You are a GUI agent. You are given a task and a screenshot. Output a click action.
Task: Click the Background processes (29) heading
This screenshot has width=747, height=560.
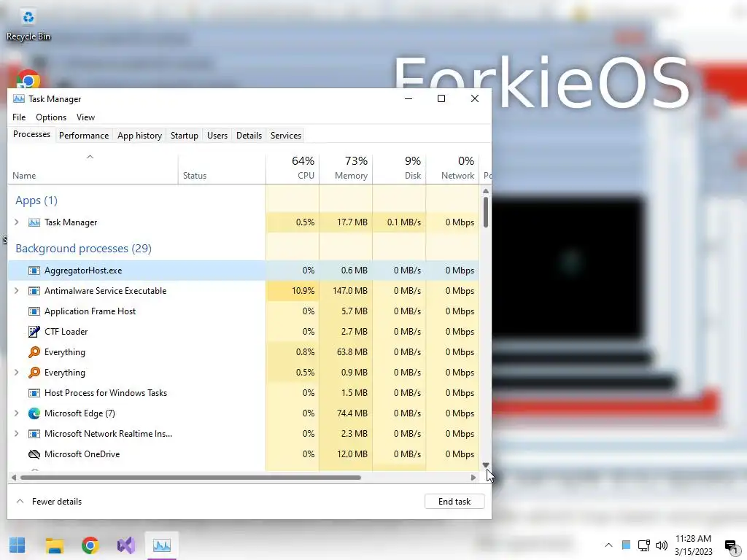(x=83, y=249)
